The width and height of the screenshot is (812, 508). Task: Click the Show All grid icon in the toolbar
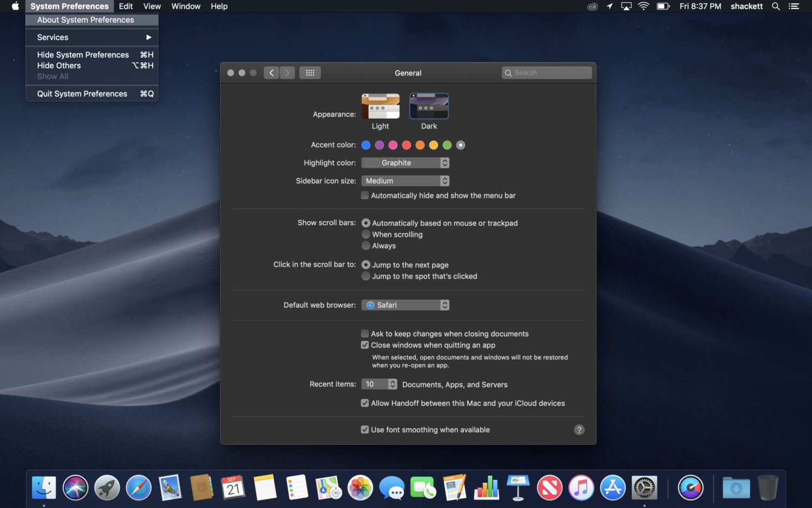(x=310, y=72)
